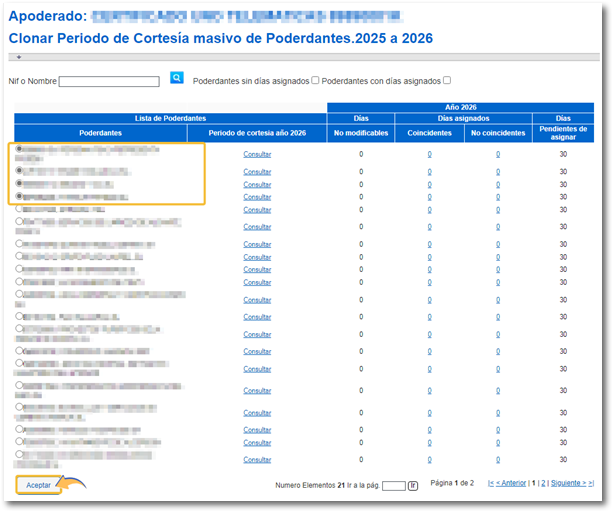Image resolution: width=613 pixels, height=512 pixels.
Task: Click first row 'No coincidentes' value 0
Action: click(x=497, y=154)
